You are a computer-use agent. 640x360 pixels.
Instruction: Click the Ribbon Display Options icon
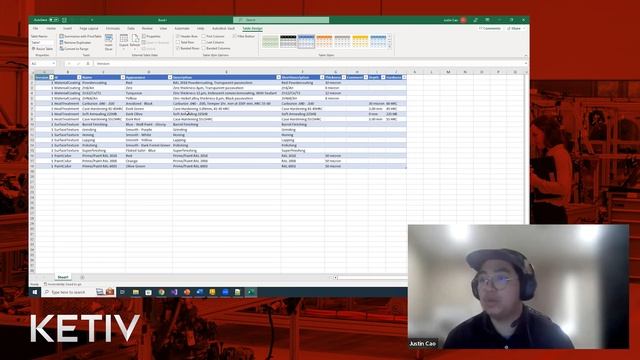click(x=487, y=20)
